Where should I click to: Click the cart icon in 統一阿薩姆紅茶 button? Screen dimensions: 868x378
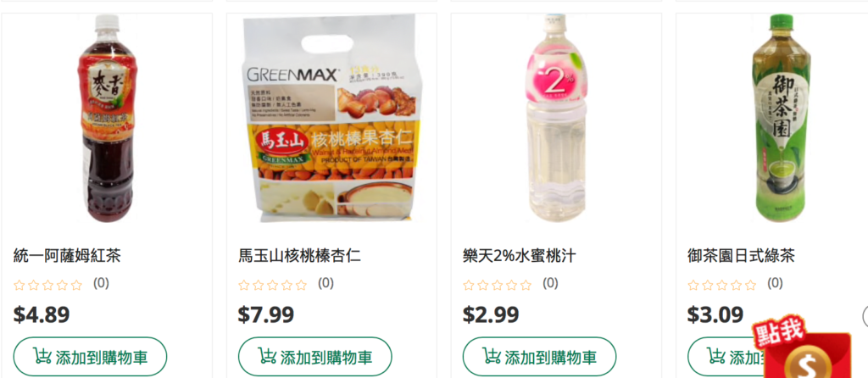click(42, 356)
